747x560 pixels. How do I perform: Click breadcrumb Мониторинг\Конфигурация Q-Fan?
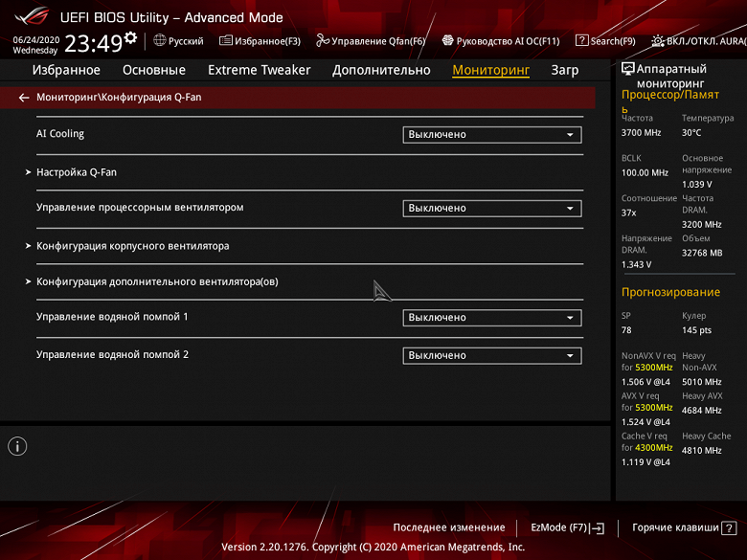(x=119, y=97)
